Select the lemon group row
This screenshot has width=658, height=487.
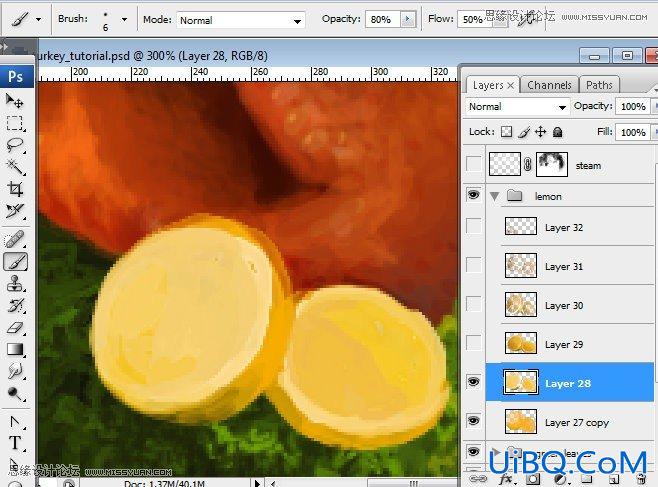(570, 196)
